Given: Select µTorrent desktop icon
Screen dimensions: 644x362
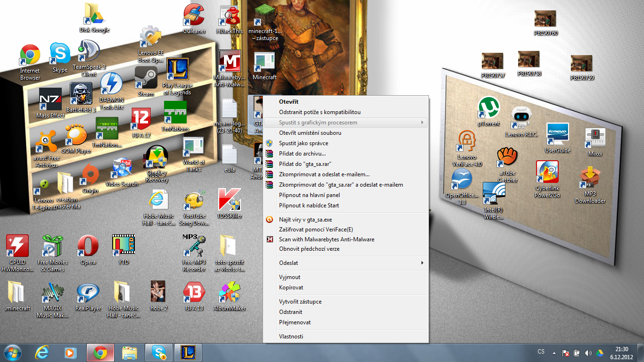Looking at the screenshot, I should pyautogui.click(x=488, y=111).
